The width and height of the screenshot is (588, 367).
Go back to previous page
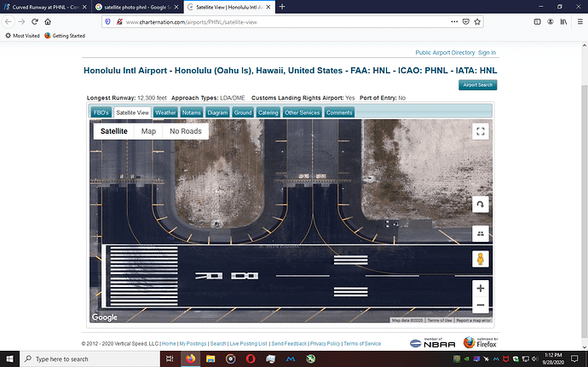coord(9,22)
